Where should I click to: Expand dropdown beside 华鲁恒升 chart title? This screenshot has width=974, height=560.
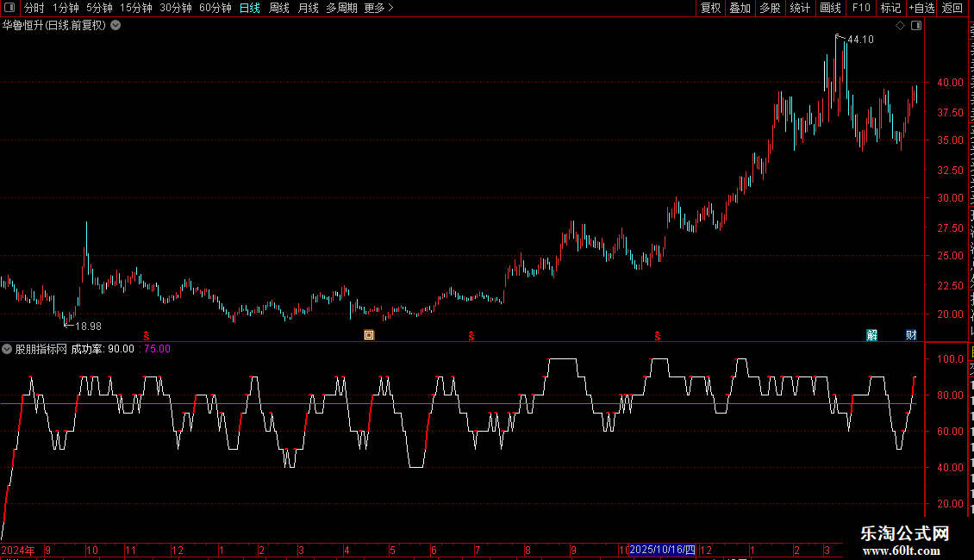point(116,26)
